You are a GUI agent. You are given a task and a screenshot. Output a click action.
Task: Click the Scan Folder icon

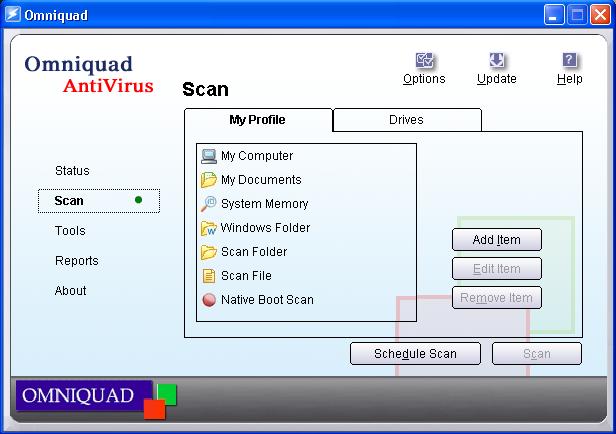(x=209, y=252)
